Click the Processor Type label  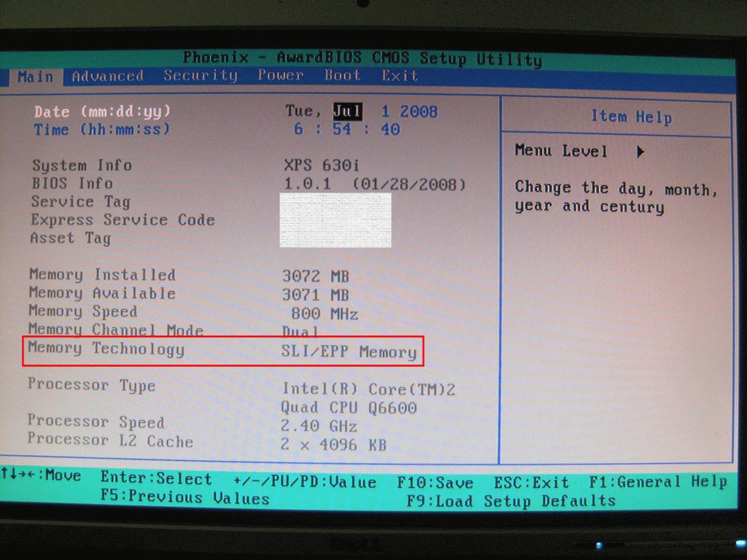pyautogui.click(x=91, y=385)
